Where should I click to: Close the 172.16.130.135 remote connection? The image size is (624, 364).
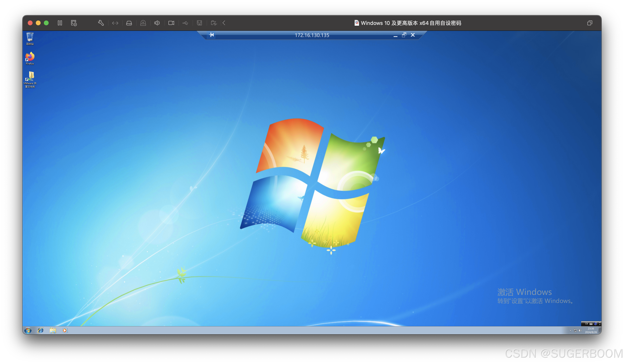click(413, 35)
